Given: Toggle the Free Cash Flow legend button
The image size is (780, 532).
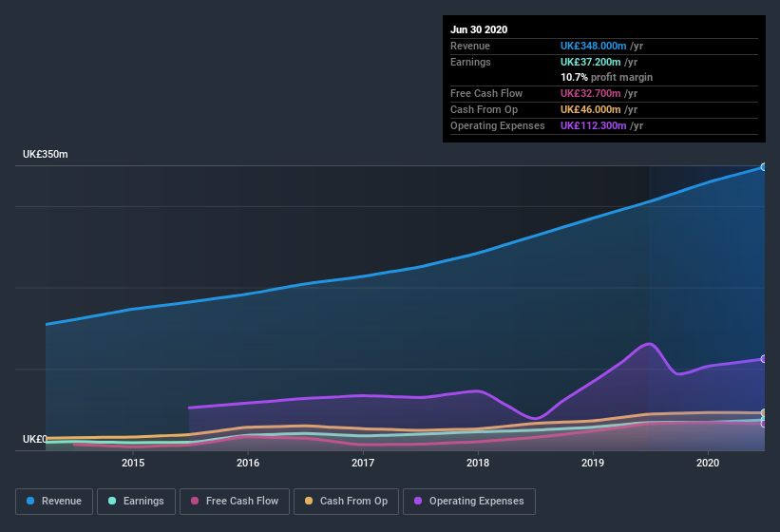Looking at the screenshot, I should pos(235,502).
